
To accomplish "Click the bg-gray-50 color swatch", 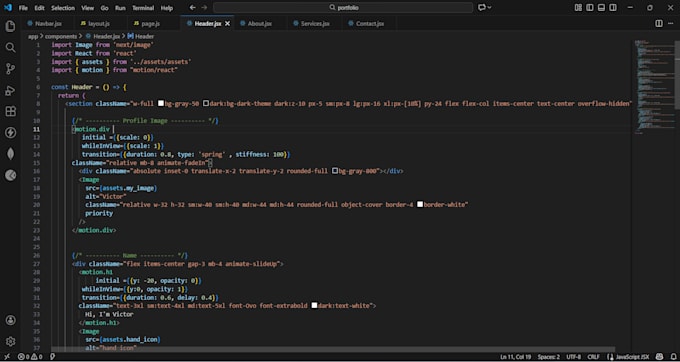I will 161,104.
